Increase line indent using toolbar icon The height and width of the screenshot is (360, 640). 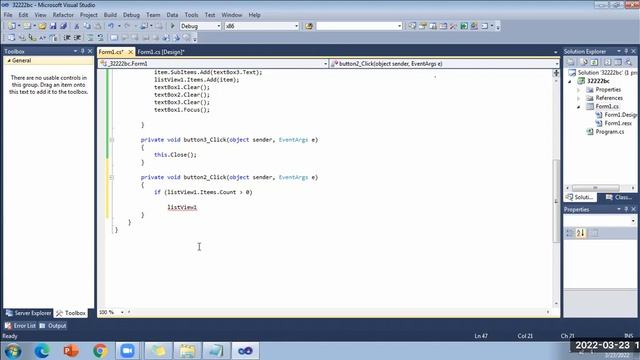[77, 38]
